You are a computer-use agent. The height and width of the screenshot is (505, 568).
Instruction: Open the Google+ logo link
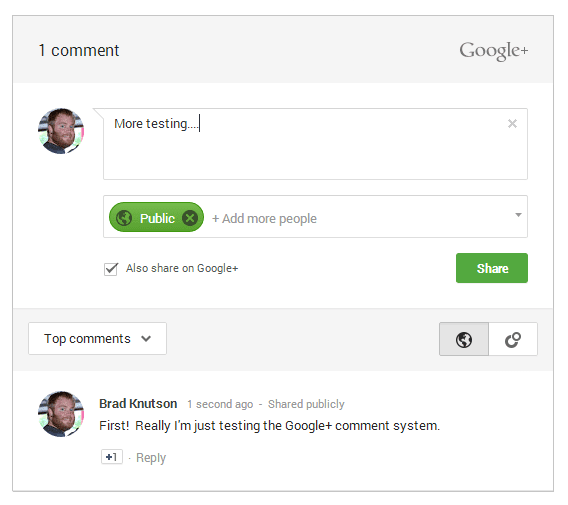[493, 50]
